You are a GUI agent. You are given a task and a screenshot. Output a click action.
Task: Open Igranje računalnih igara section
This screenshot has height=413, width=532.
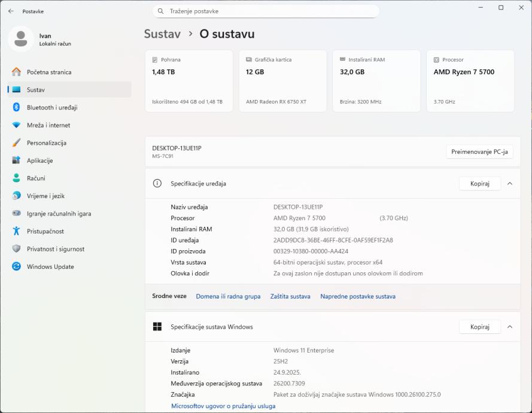(x=59, y=214)
